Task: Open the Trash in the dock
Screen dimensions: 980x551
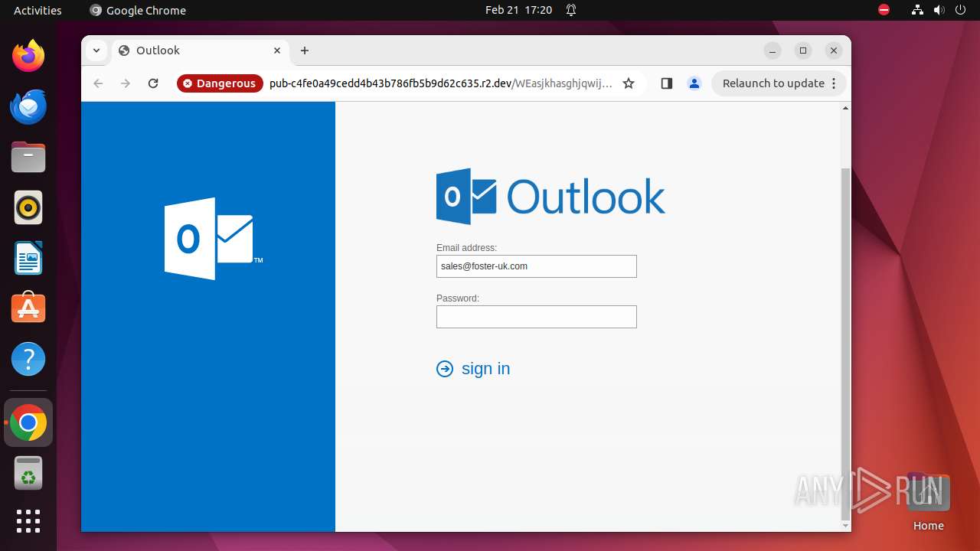Action: (28, 473)
